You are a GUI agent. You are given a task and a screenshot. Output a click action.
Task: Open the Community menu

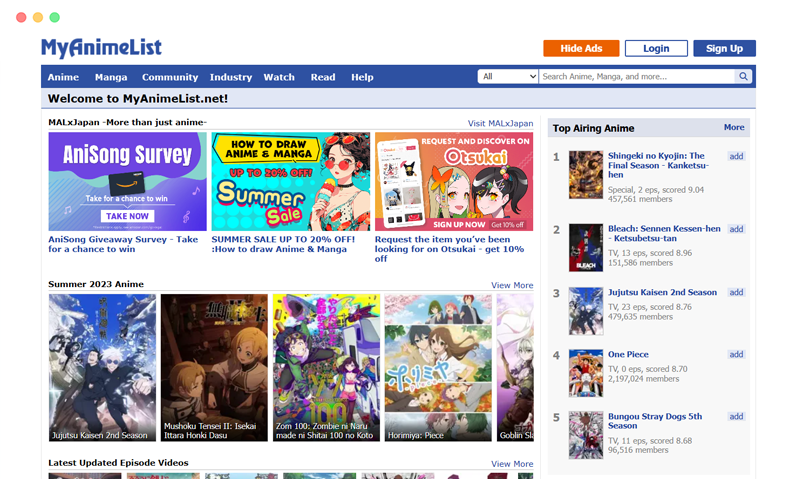tap(170, 77)
